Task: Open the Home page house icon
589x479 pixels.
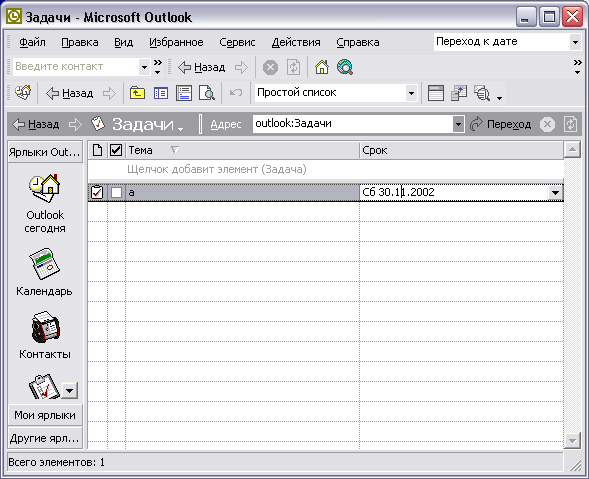Action: [322, 68]
